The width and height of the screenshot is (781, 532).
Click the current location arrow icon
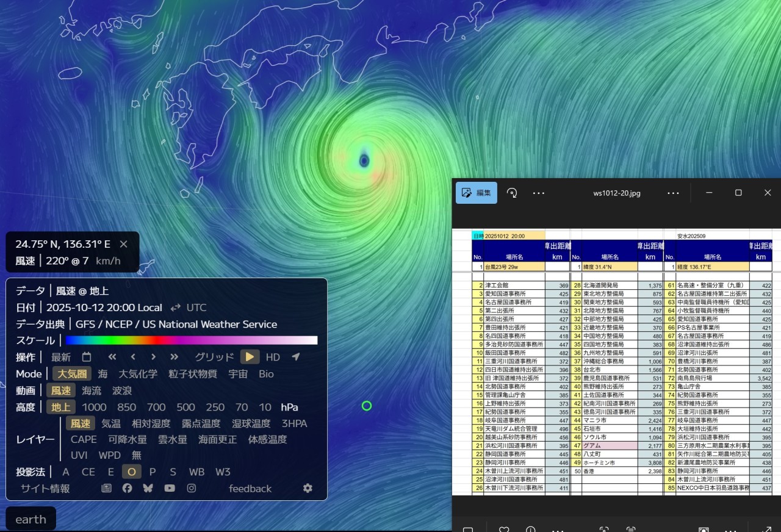tap(295, 357)
